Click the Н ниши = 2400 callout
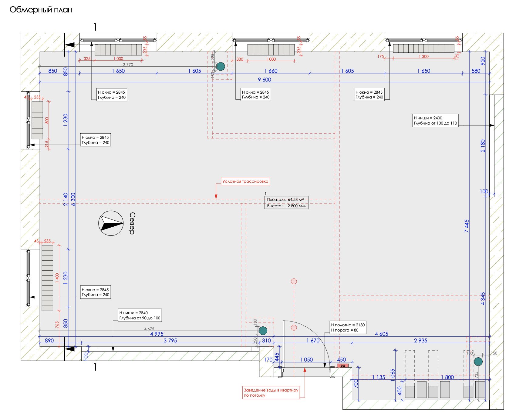 tap(435, 121)
